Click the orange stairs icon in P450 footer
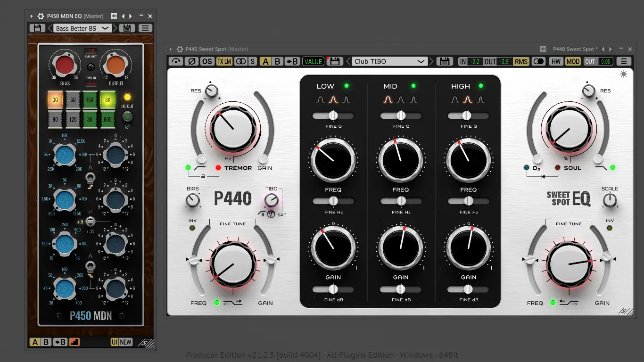 pos(74,342)
